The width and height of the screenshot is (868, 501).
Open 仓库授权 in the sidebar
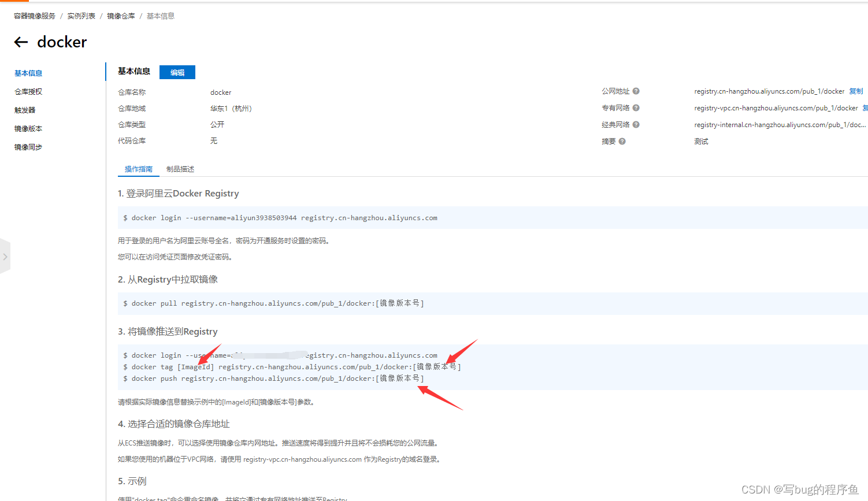tap(28, 92)
